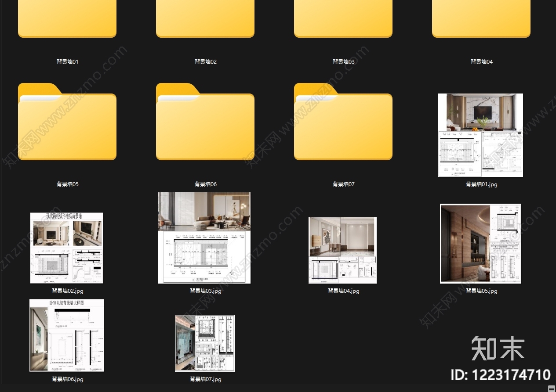Click the list icon in bottom-right corner
Screen dimensions: 556x392
pyautogui.click(x=552, y=388)
